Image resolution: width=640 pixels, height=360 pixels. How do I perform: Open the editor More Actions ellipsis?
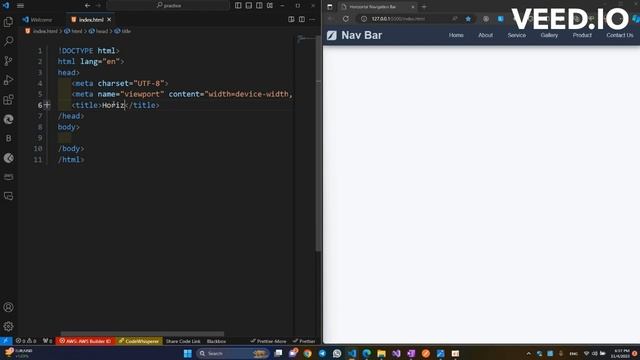point(312,19)
